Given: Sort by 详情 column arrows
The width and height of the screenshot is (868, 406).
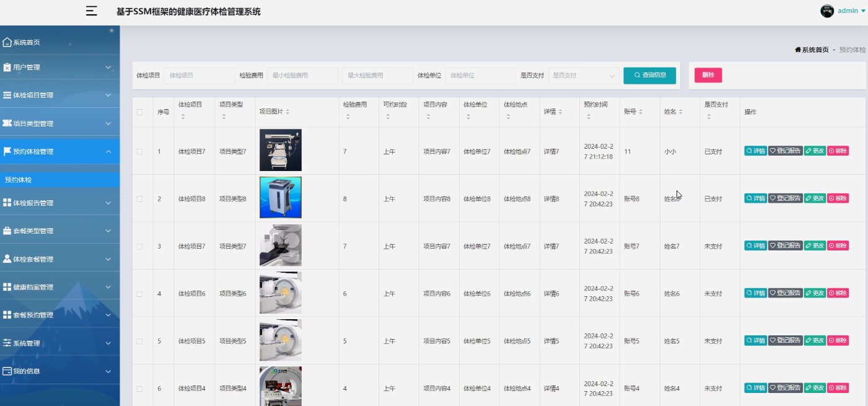Looking at the screenshot, I should pyautogui.click(x=560, y=112).
